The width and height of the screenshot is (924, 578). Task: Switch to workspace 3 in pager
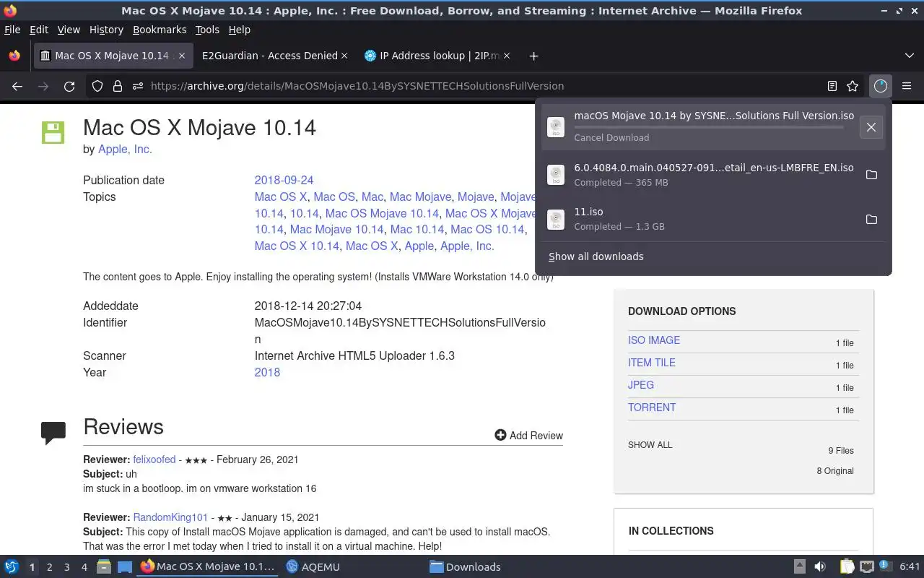click(x=66, y=567)
